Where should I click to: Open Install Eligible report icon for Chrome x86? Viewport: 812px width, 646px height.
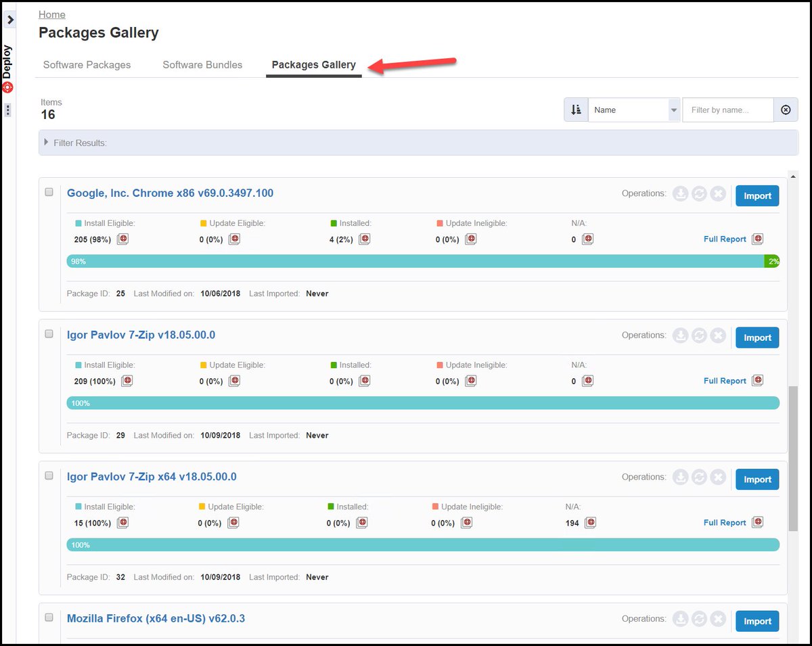122,239
